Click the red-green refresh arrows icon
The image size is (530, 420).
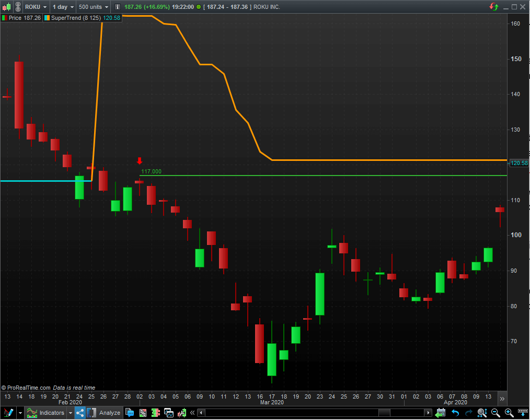494,7
